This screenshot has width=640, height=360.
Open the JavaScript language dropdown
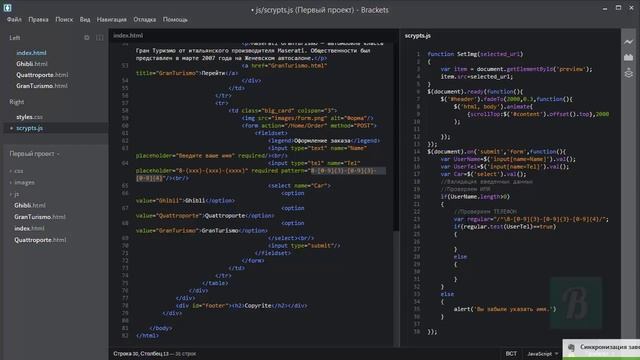[x=542, y=354]
